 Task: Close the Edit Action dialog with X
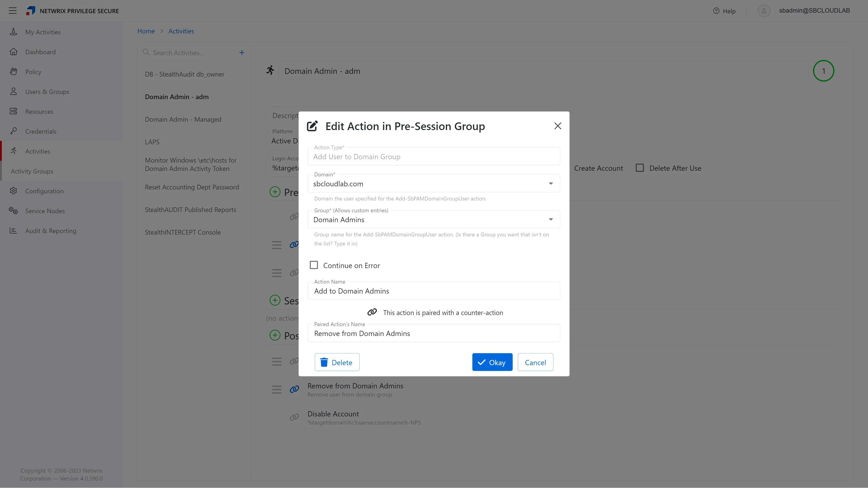point(558,126)
